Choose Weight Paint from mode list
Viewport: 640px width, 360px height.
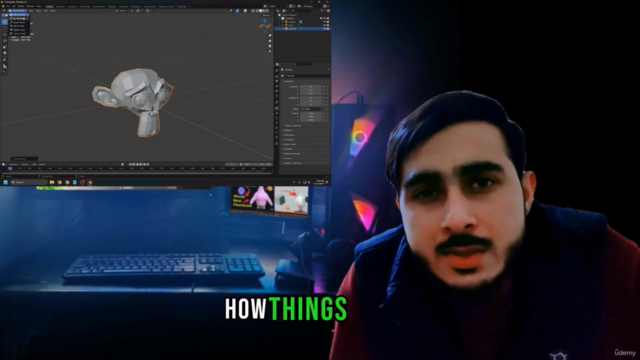(x=19, y=30)
